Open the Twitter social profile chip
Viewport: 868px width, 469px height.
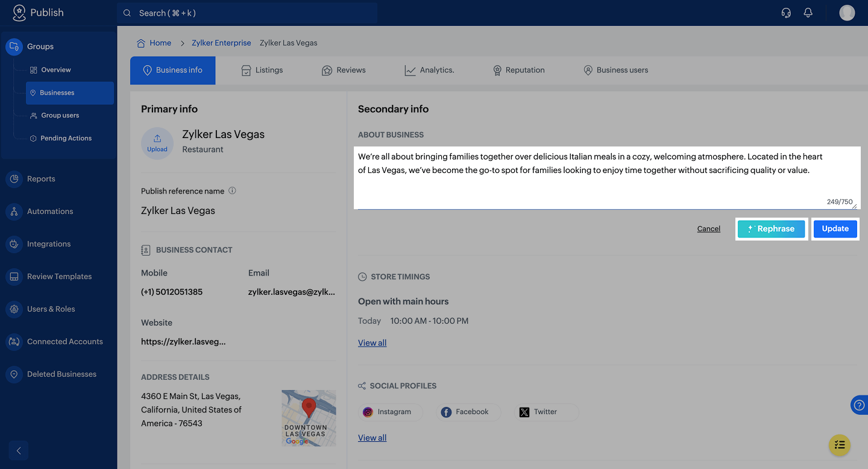[547, 412]
